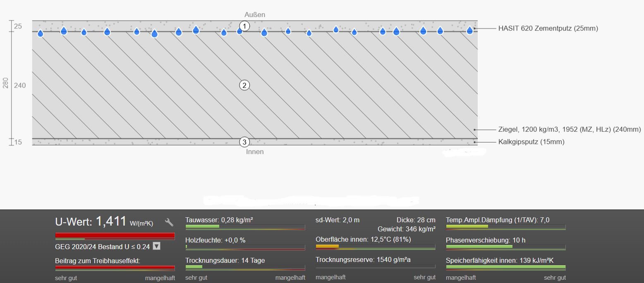Click the wrench icon beside U-Wert
Viewport: 644px width, 283px height.
click(x=169, y=222)
